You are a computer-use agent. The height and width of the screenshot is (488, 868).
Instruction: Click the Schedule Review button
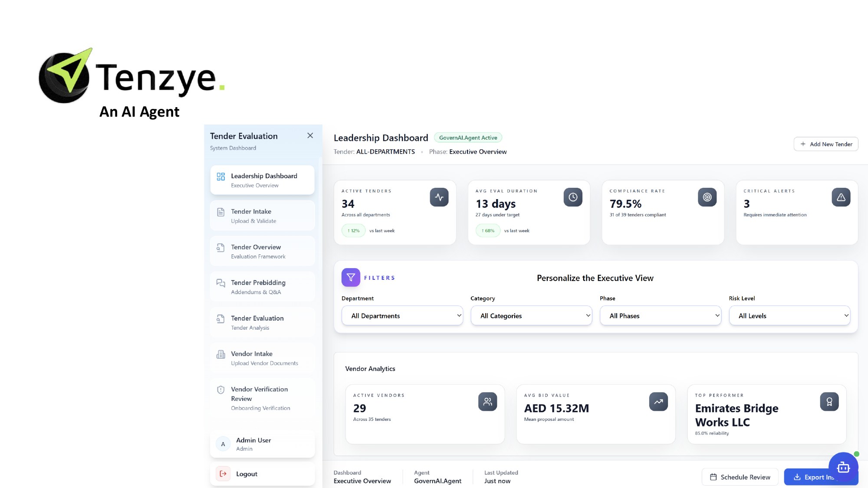(x=740, y=477)
